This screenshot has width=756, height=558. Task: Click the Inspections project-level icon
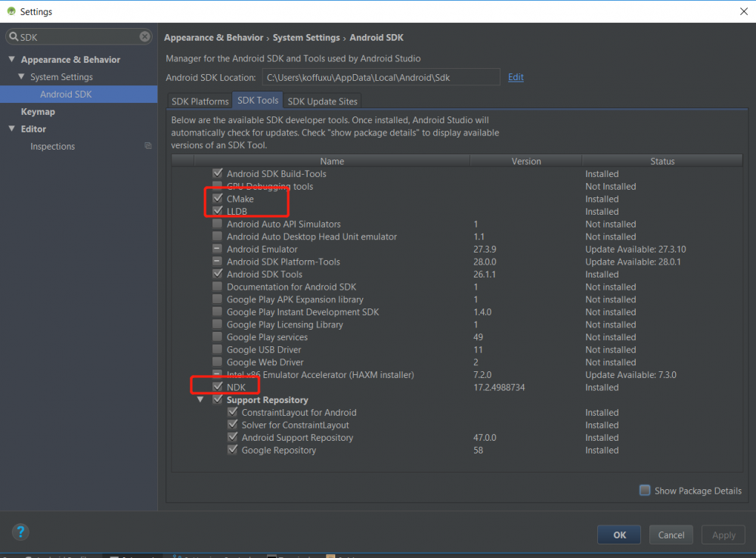(x=148, y=146)
